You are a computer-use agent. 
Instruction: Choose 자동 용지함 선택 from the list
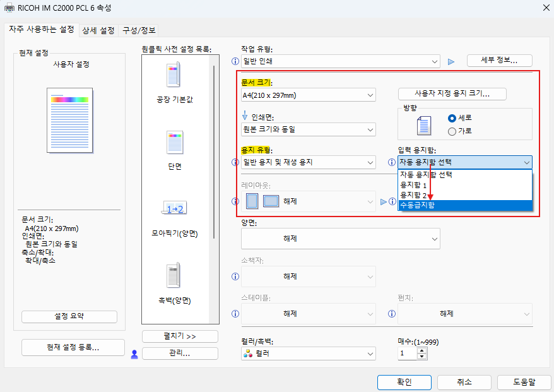[465, 175]
